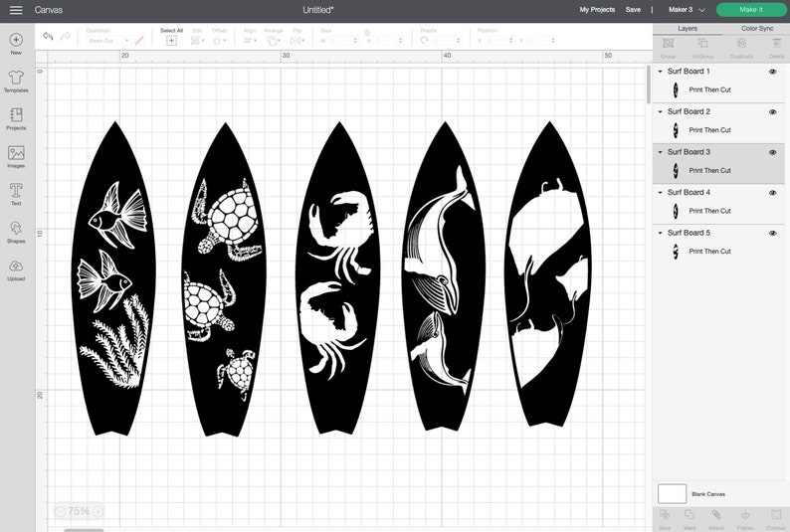Open My Projects
The width and height of the screenshot is (790, 532).
(x=597, y=10)
